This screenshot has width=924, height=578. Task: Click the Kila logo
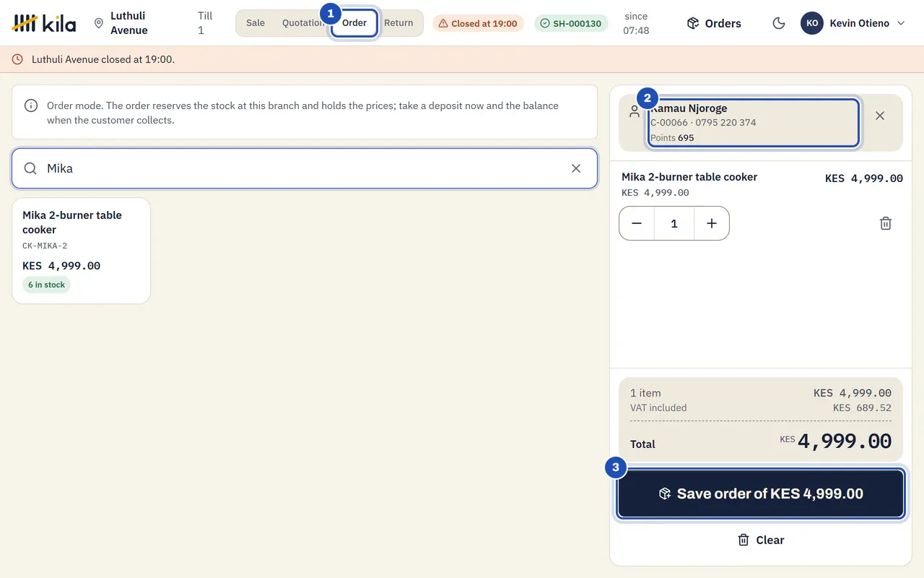[x=44, y=23]
